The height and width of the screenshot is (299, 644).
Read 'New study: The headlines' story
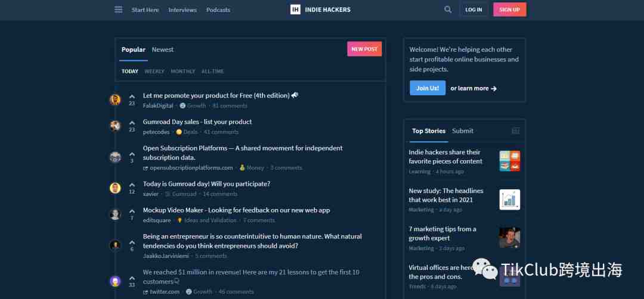point(446,195)
